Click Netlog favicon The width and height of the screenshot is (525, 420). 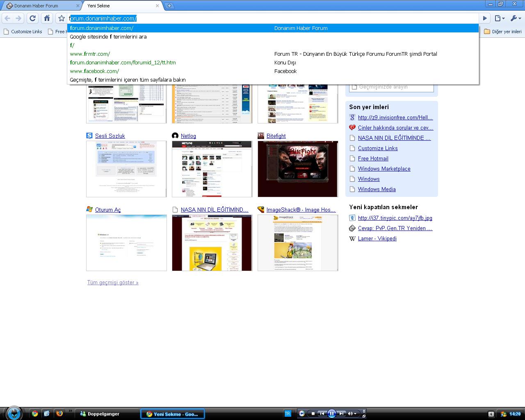tap(175, 136)
